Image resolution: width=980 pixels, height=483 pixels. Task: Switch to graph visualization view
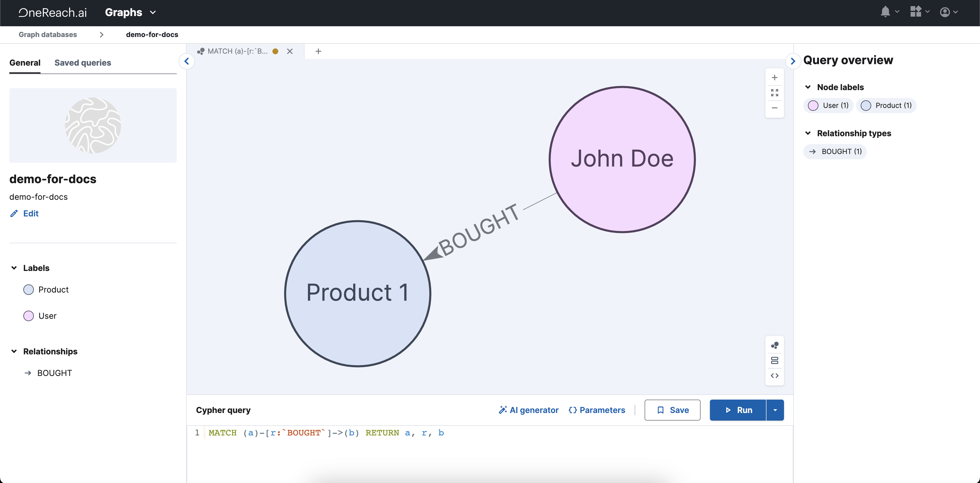coord(774,345)
